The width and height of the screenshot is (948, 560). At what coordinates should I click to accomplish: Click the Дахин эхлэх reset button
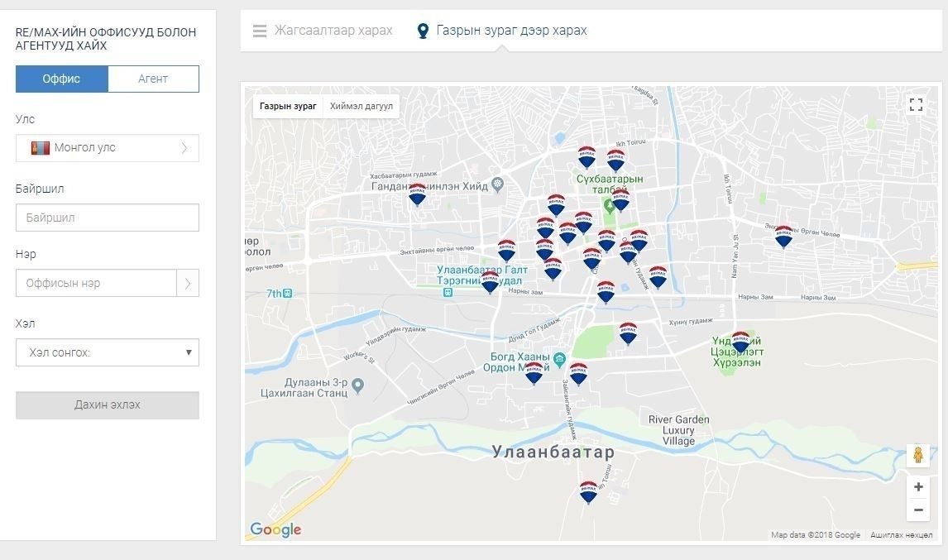pyautogui.click(x=107, y=405)
